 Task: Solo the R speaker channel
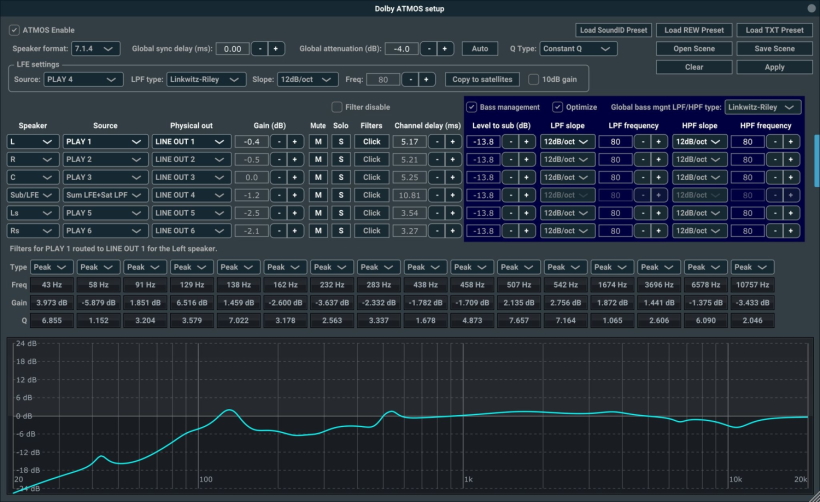(x=341, y=159)
